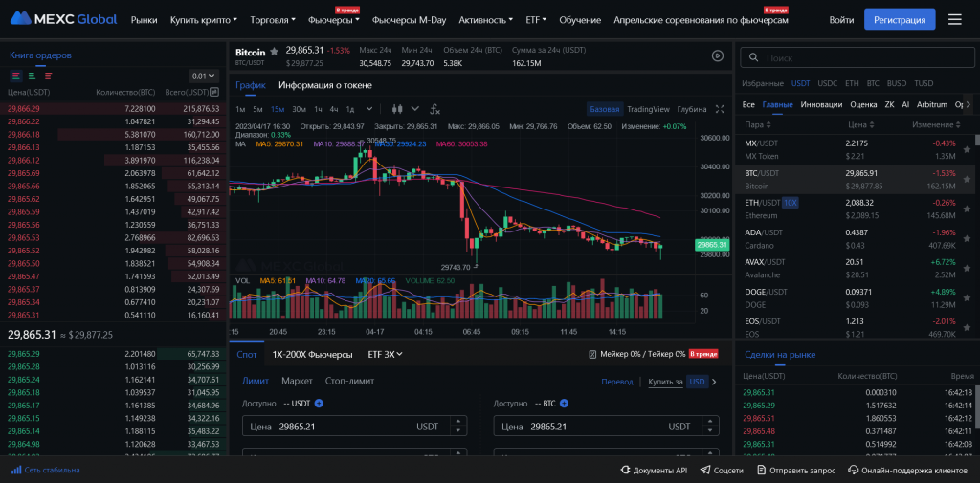Open the Перевод transfer link
Image resolution: width=980 pixels, height=483 pixels.
pyautogui.click(x=616, y=382)
